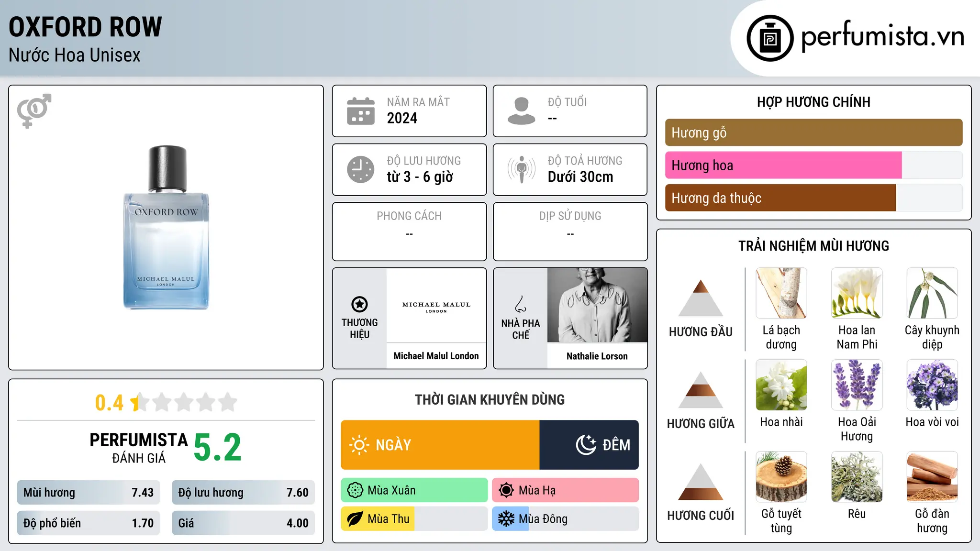Click the Hương da thuộc accord bar
Viewport: 980px width, 551px height.
(813, 198)
